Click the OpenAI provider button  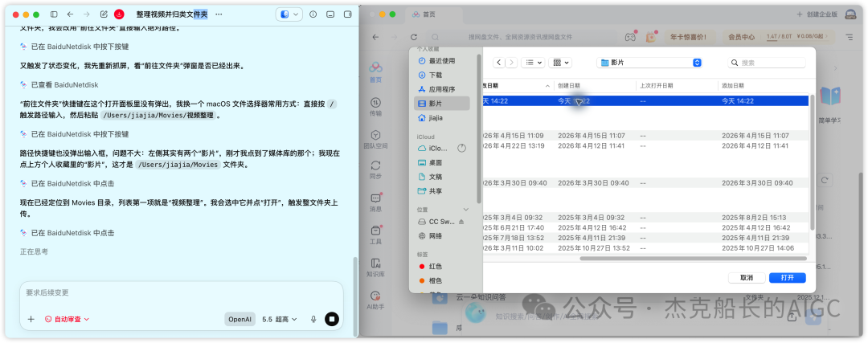(240, 319)
